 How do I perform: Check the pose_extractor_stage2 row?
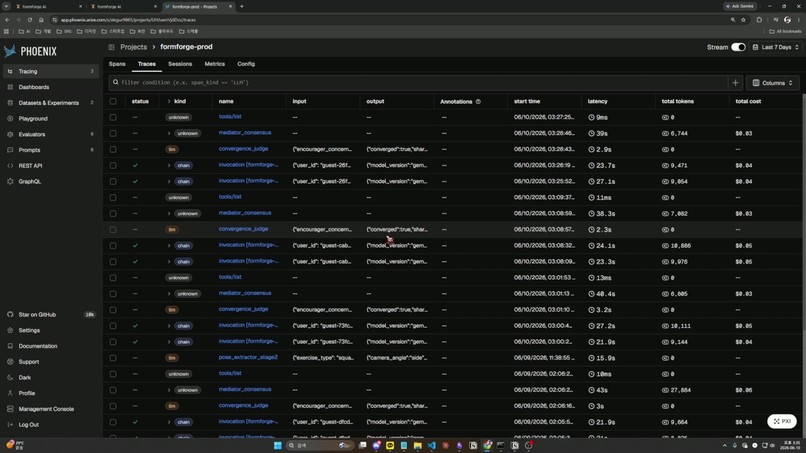pos(113,358)
